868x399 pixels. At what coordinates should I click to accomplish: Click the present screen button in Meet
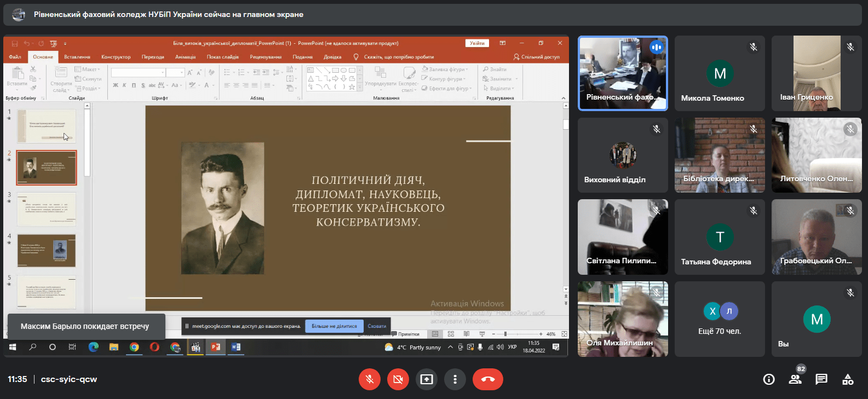pyautogui.click(x=427, y=379)
